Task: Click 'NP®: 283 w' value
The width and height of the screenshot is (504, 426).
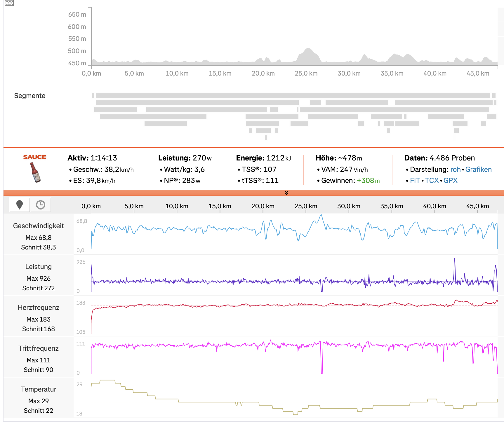Action: click(182, 181)
